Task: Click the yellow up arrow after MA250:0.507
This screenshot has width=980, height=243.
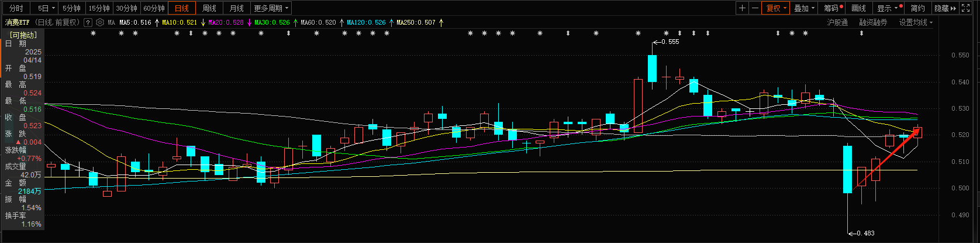Action: point(441,23)
